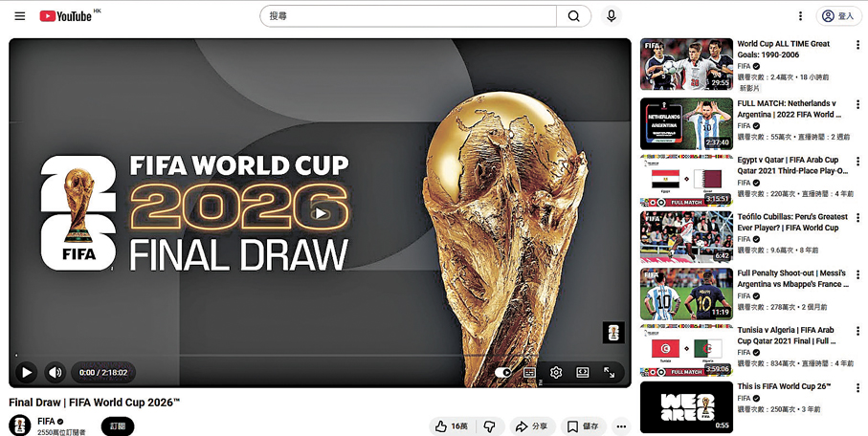Enter full screen mode
The image size is (868, 436).
609,372
